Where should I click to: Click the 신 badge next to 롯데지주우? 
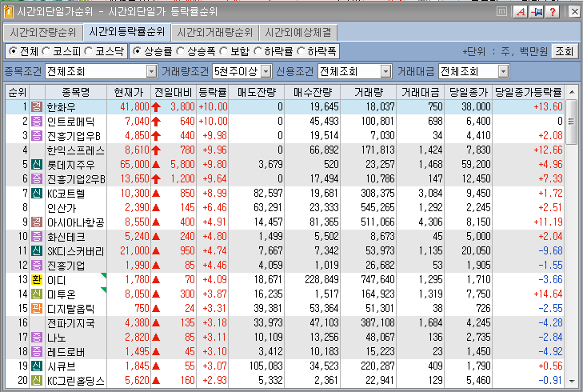click(37, 164)
